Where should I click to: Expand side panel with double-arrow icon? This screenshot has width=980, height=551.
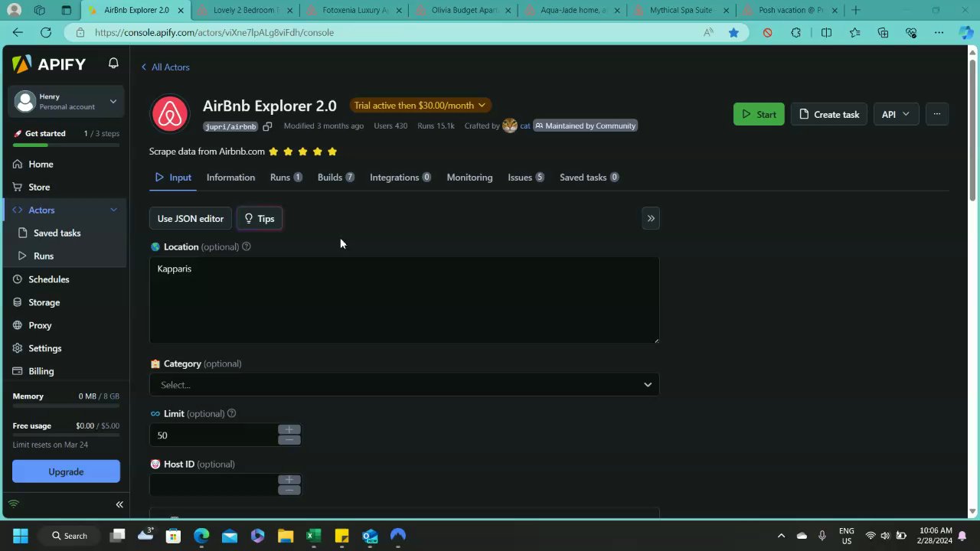[651, 218]
